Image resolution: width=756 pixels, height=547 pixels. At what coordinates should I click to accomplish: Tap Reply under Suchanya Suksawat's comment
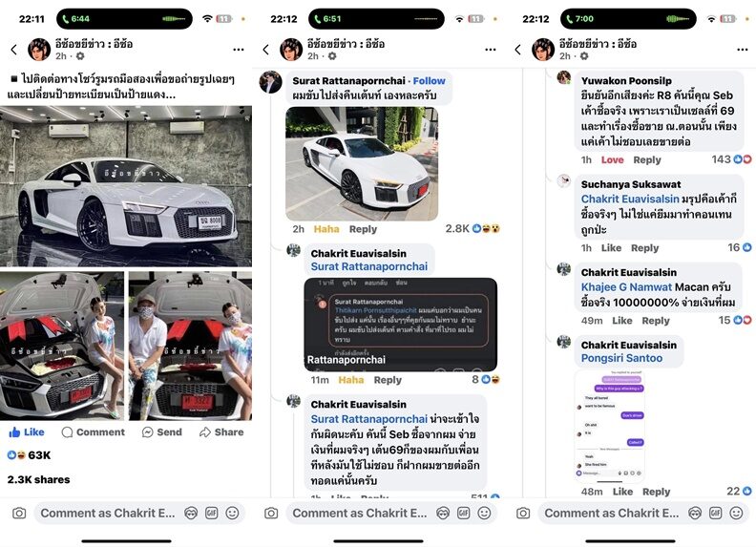point(644,247)
